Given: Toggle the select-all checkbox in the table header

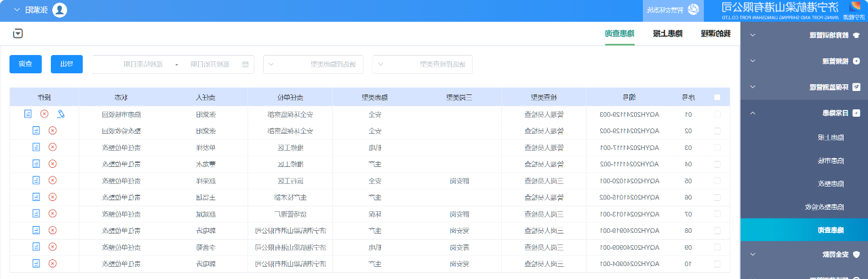Looking at the screenshot, I should pyautogui.click(x=717, y=97).
